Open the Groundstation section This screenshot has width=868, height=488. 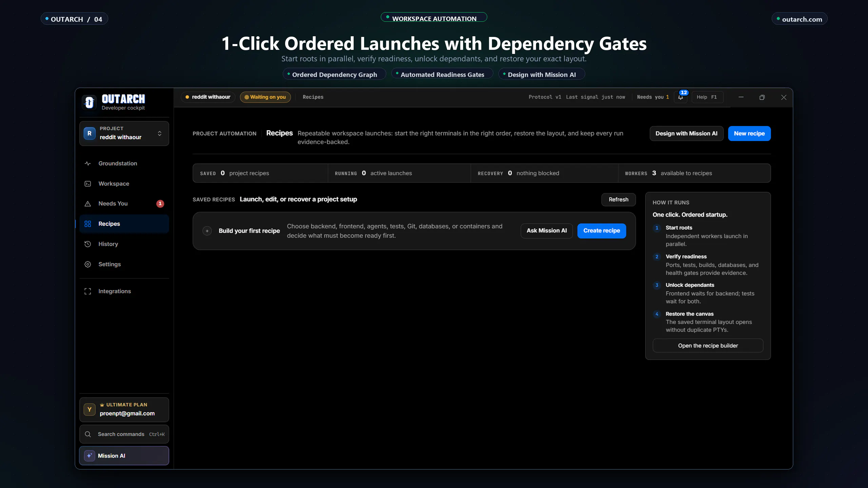(x=124, y=163)
